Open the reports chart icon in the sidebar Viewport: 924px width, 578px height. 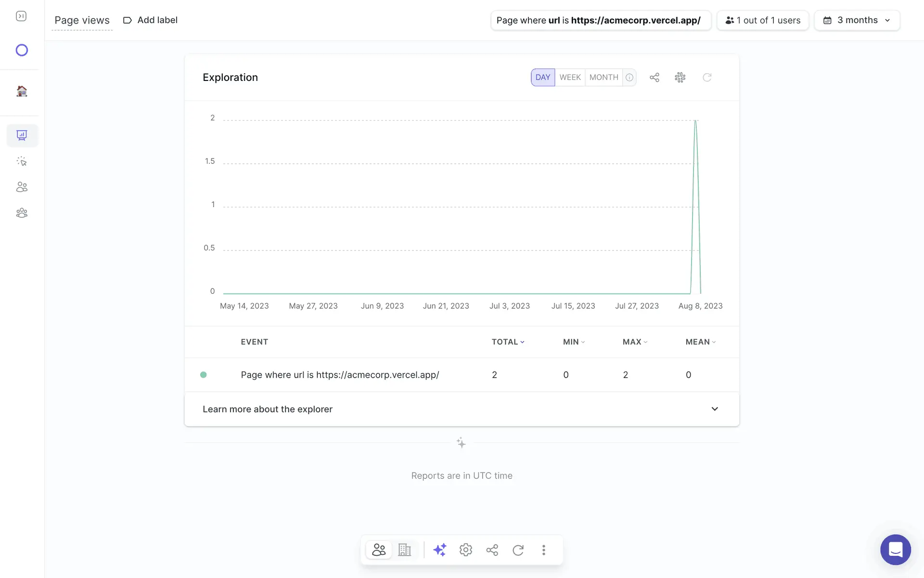click(x=22, y=135)
